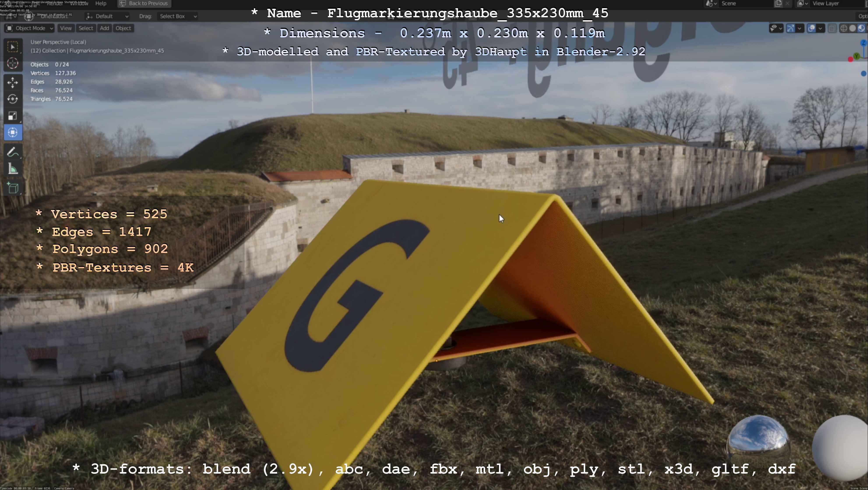Click the Back to Previous button
The width and height of the screenshot is (868, 490).
144,3
